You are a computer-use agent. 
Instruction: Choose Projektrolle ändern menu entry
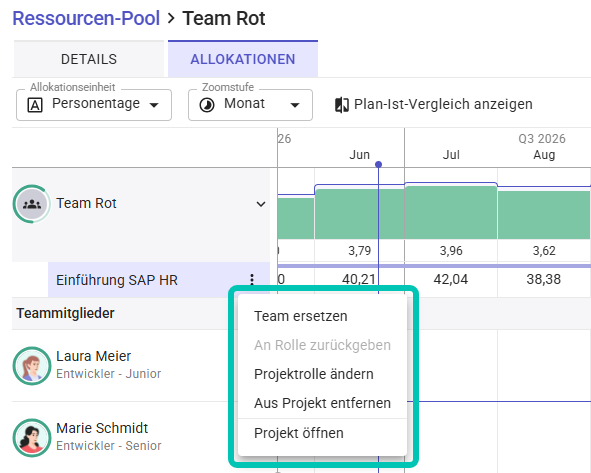tap(323, 374)
